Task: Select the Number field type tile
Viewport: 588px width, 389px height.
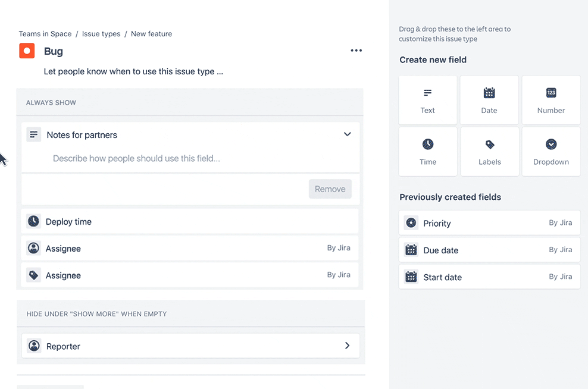Action: (551, 100)
